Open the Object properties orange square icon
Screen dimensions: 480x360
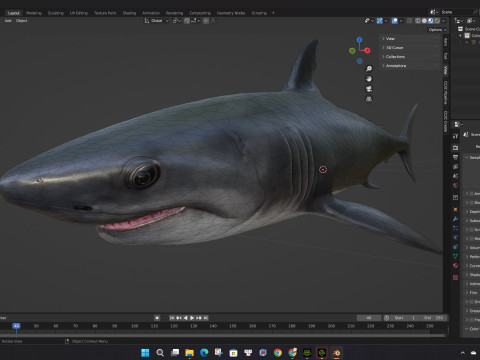455,210
